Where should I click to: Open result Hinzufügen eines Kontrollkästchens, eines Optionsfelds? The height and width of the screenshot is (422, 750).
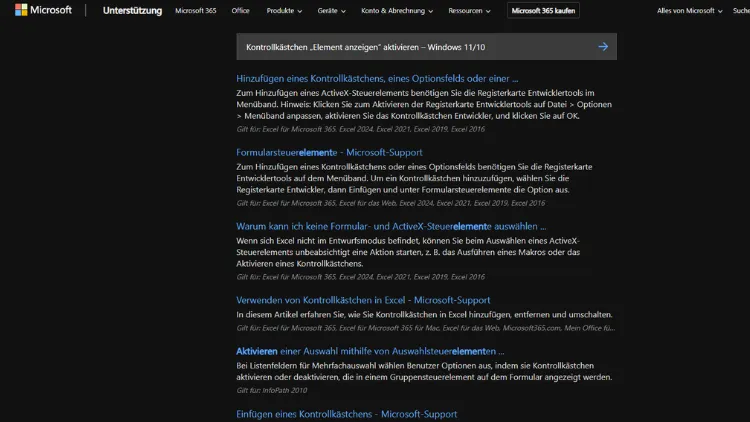(377, 78)
